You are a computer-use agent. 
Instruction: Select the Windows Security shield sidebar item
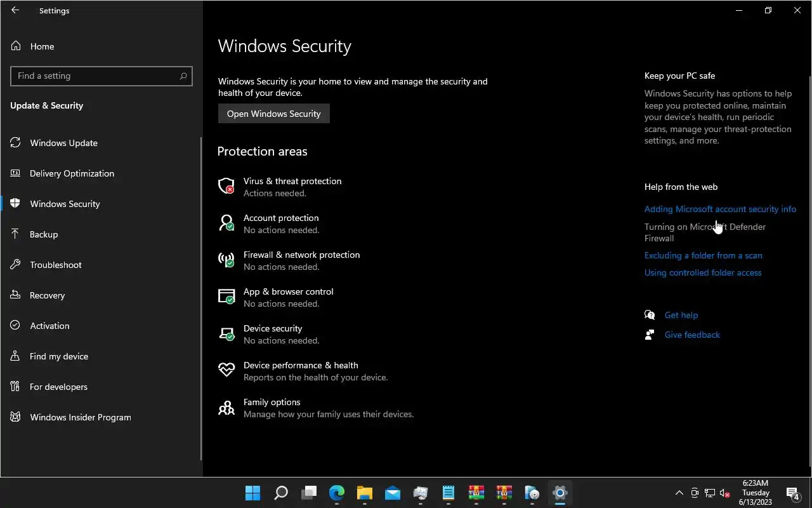coord(16,204)
